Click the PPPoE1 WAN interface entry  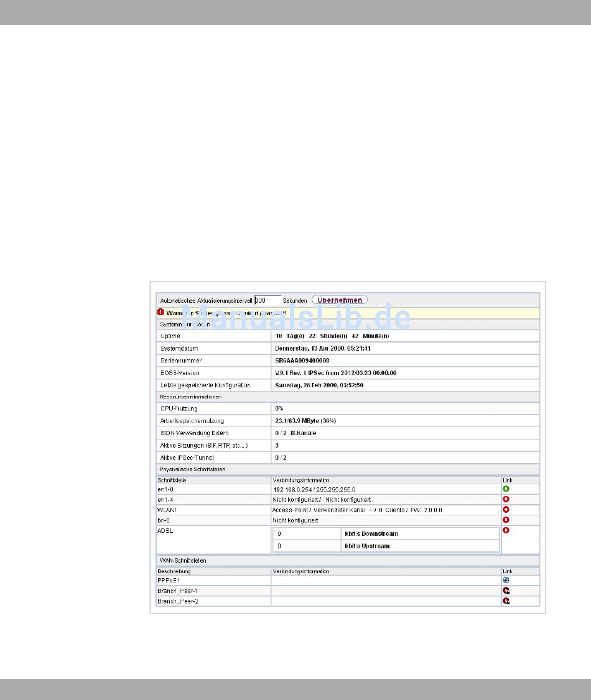pyautogui.click(x=169, y=581)
